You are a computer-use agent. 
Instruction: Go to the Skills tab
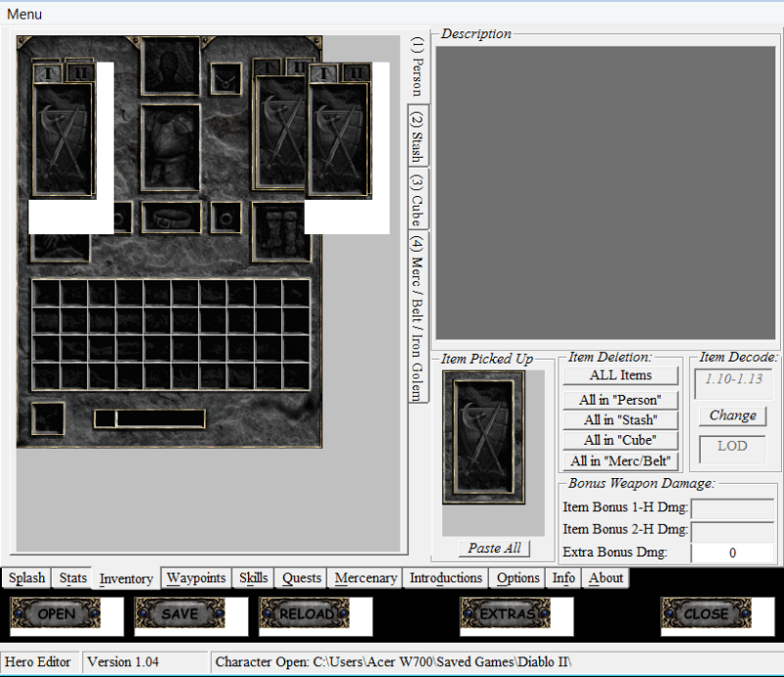254,578
